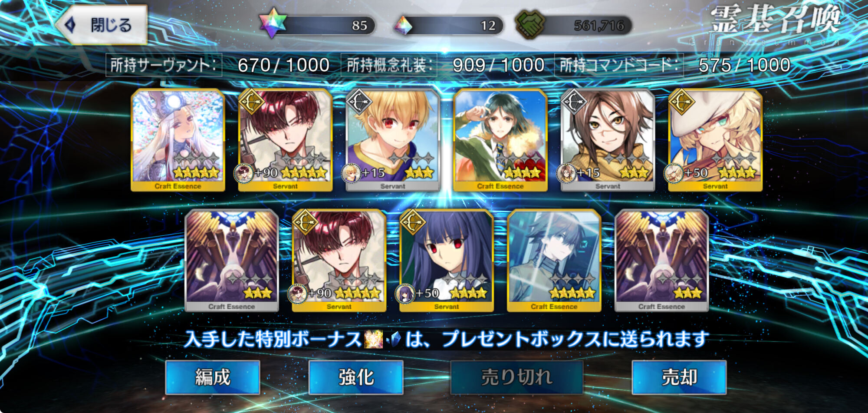Tap the small portrait badge on +50 purple-haired servant
868x413 pixels.
click(405, 294)
